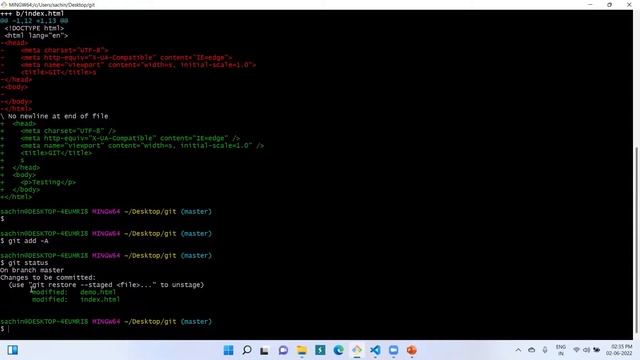Open the green S app on taskbar
The image size is (640, 360).
pyautogui.click(x=320, y=350)
